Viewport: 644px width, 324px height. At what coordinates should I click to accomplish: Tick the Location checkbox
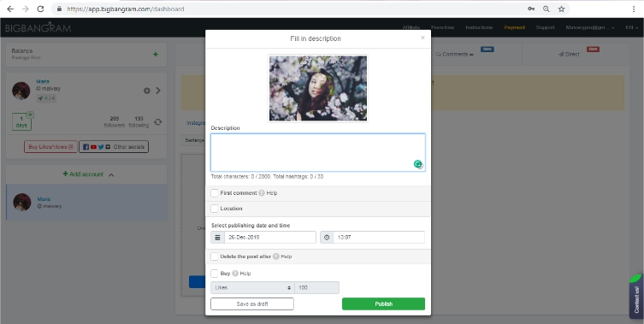tap(215, 209)
